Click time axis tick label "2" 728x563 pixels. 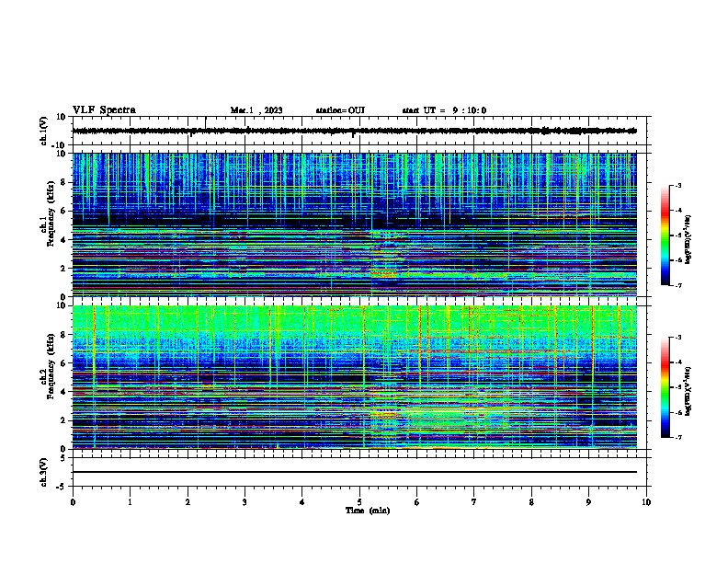pos(188,502)
